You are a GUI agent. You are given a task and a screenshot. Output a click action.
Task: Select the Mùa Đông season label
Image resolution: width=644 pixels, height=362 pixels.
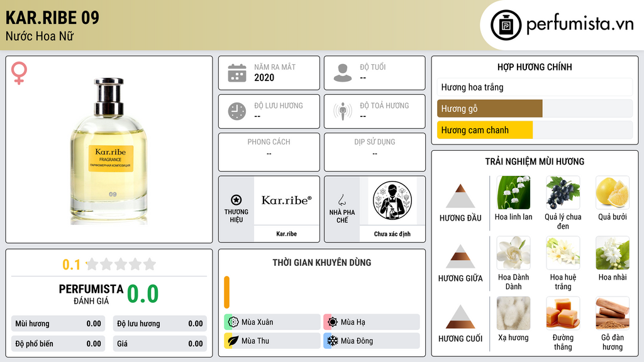pos(357,341)
